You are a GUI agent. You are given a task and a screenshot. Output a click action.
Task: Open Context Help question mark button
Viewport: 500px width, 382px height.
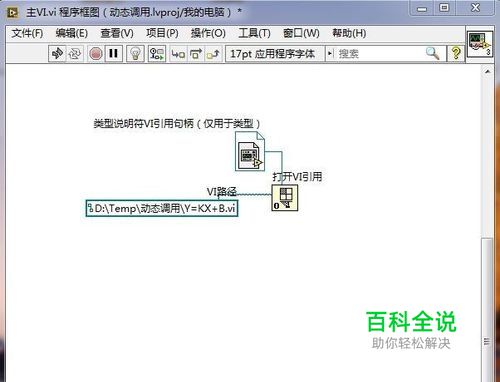pyautogui.click(x=456, y=53)
